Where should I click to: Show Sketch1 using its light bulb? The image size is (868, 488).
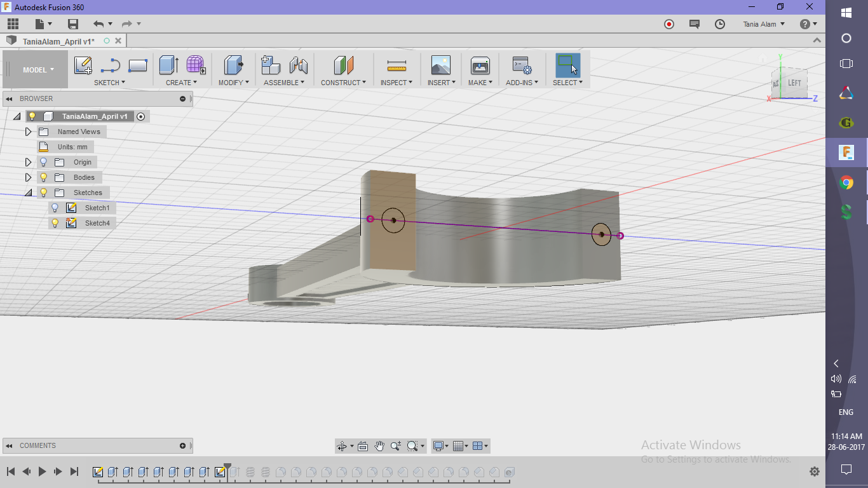(x=55, y=208)
